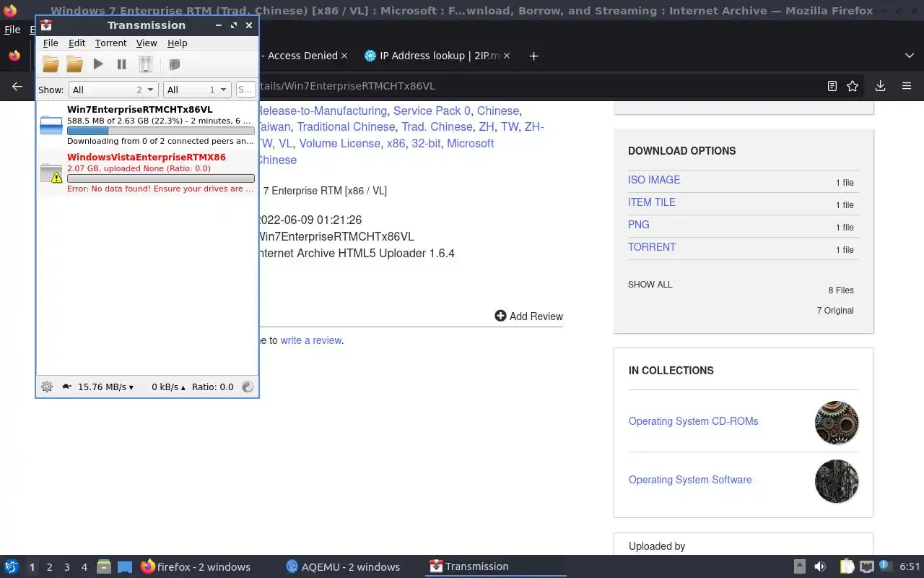Switch to workspace 2 in taskbar
Screen dimensions: 924x578
click(49, 567)
